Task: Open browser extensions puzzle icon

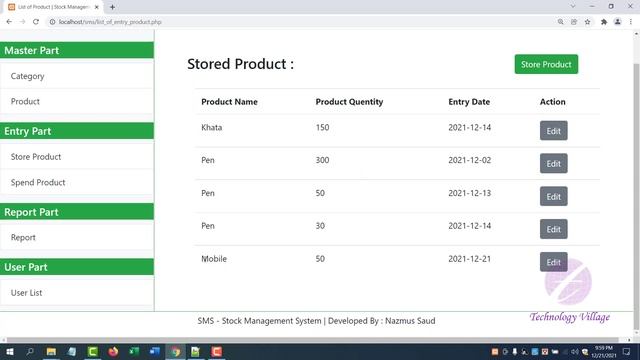Action: (604, 22)
